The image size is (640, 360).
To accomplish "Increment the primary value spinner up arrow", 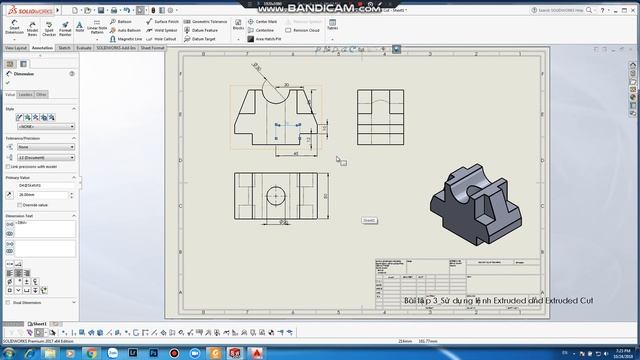I will (x=72, y=193).
